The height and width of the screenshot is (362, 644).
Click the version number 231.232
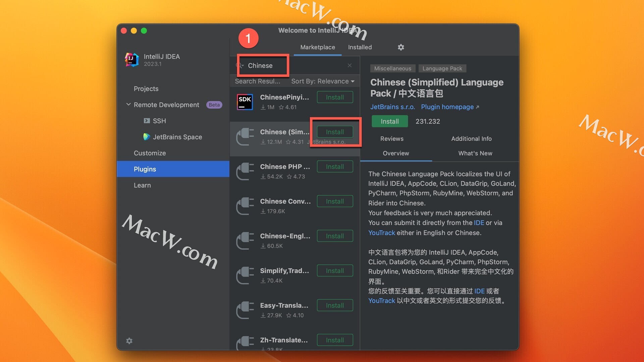coord(428,121)
